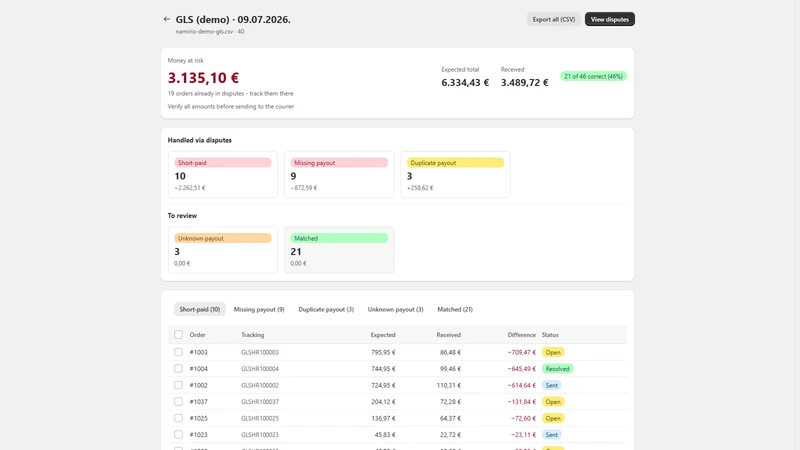Click the Tracking column header
The image size is (800, 450).
point(253,335)
